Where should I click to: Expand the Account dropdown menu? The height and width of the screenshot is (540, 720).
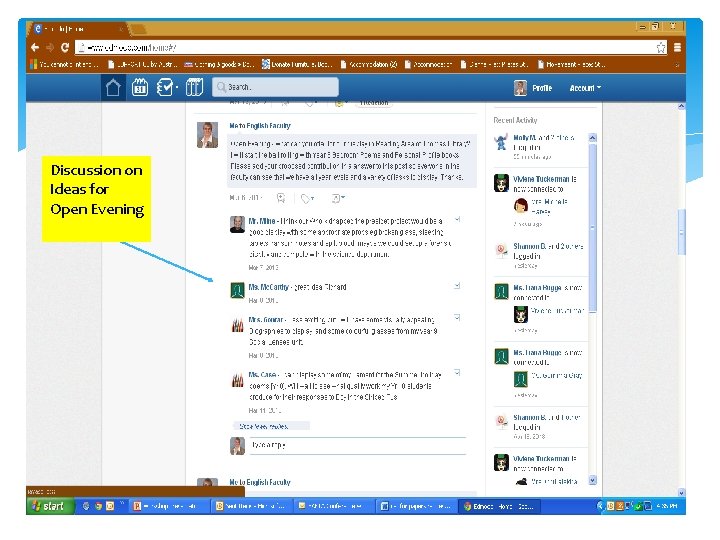pyautogui.click(x=585, y=88)
